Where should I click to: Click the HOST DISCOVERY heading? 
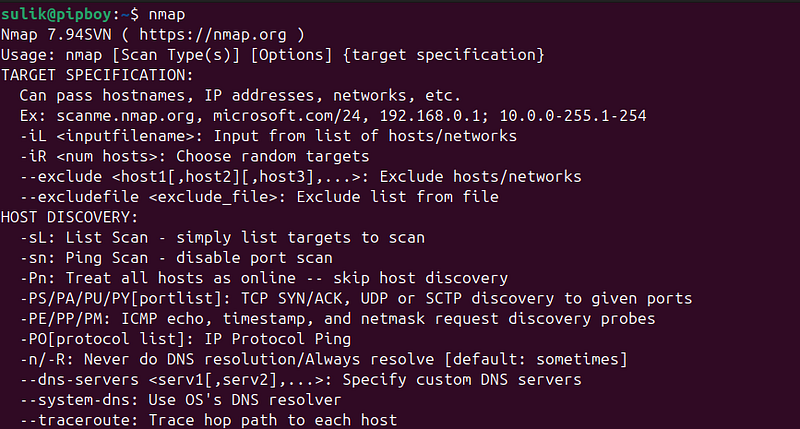(x=69, y=218)
